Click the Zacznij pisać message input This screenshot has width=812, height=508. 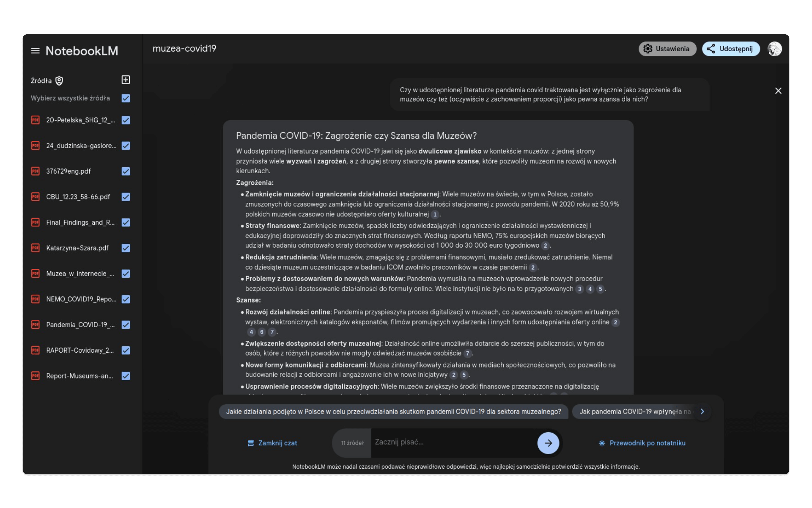coord(453,442)
